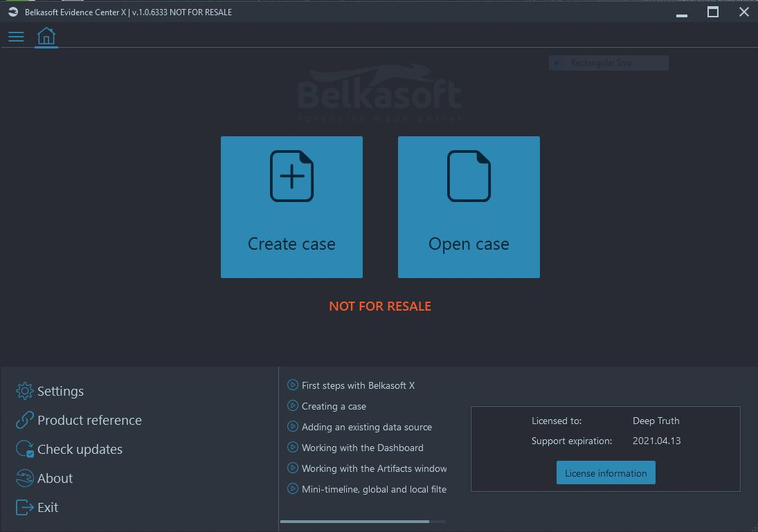This screenshot has width=758, height=532.
Task: Open Adding an existing data source link
Action: tap(366, 427)
